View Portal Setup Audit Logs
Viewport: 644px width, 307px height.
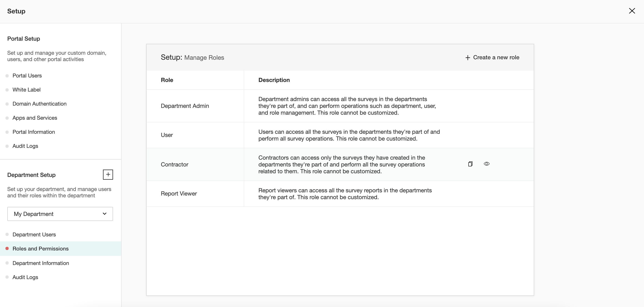(25, 146)
